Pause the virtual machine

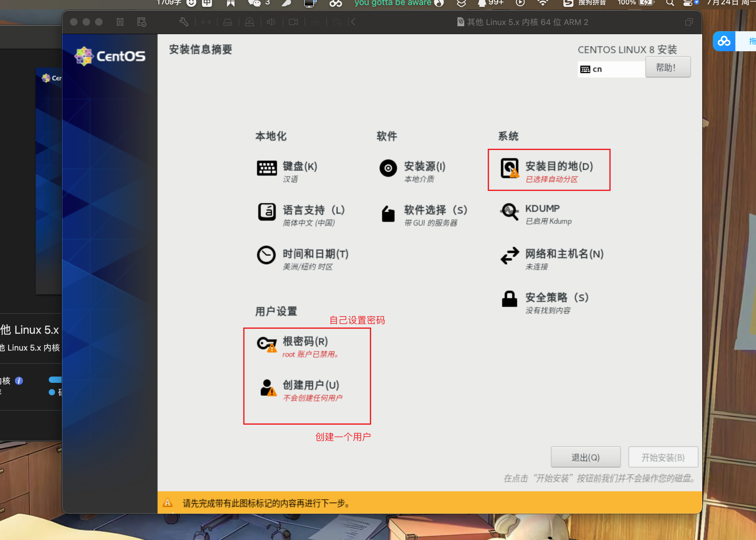120,22
